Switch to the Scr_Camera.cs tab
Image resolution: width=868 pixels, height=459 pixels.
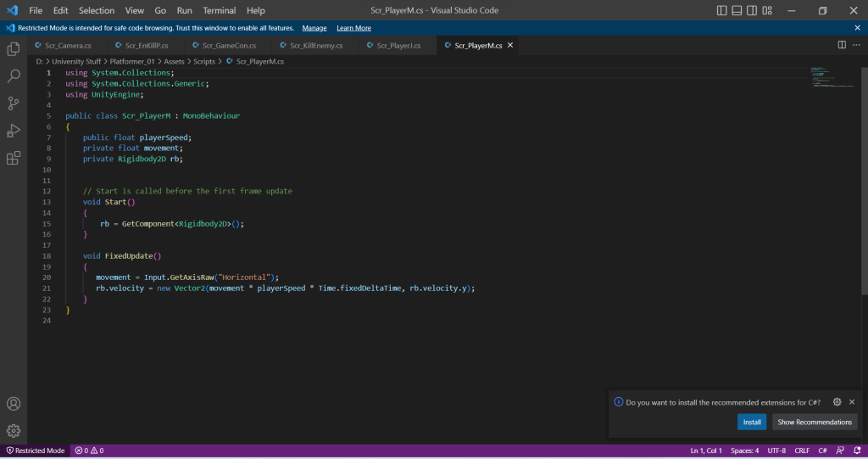63,45
